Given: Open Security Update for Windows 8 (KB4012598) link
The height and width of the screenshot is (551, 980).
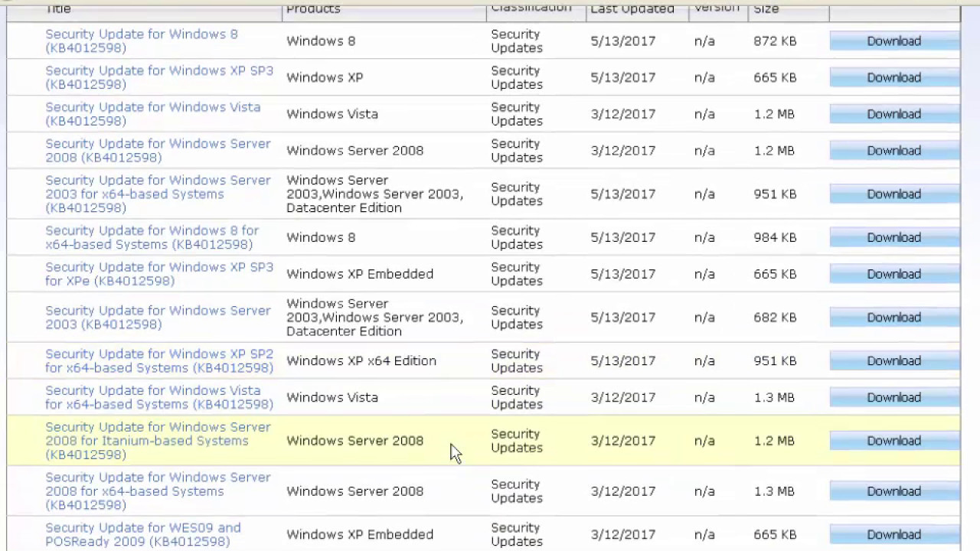Looking at the screenshot, I should click(x=142, y=41).
